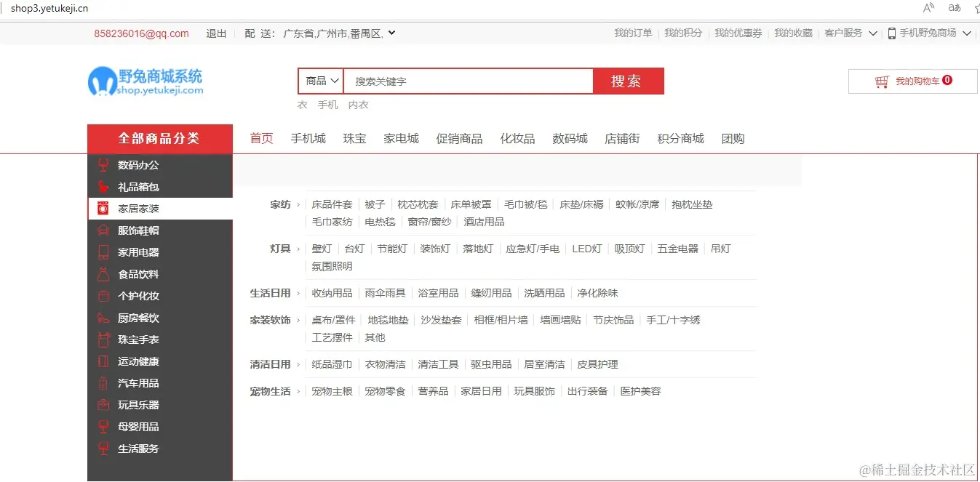Click the hot keyword 内衣
Image resolution: width=980 pixels, height=482 pixels.
pos(359,105)
